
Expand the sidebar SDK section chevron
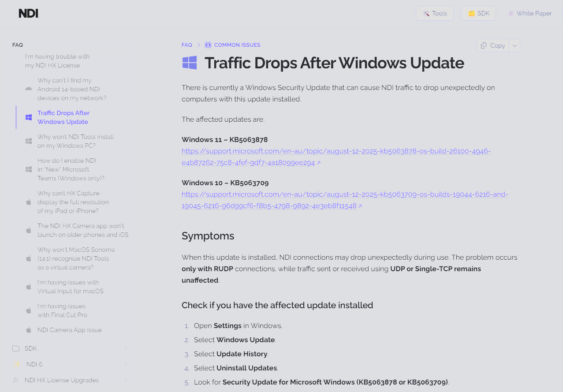[125, 348]
